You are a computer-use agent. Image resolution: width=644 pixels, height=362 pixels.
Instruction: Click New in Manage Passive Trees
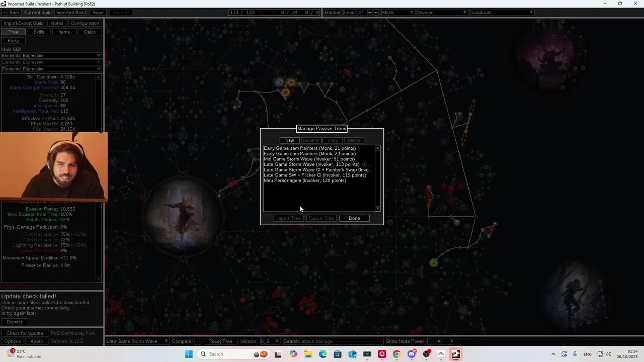tap(289, 140)
